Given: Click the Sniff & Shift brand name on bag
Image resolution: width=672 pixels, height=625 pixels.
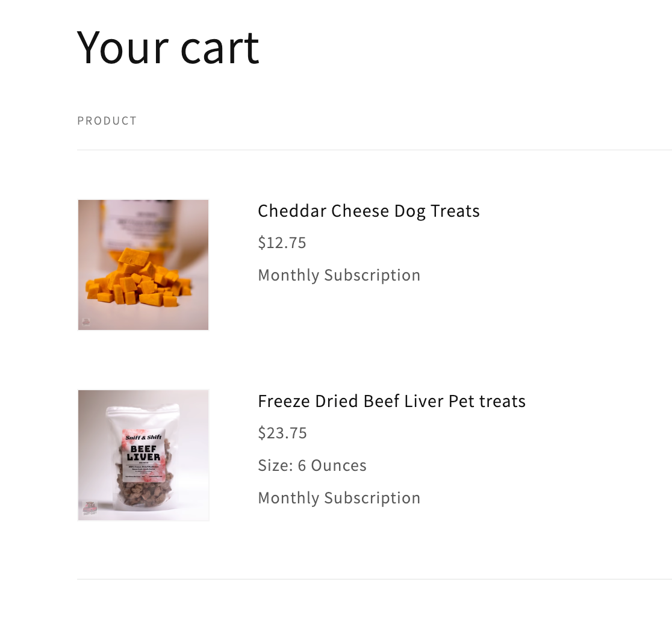Looking at the screenshot, I should point(143,437).
